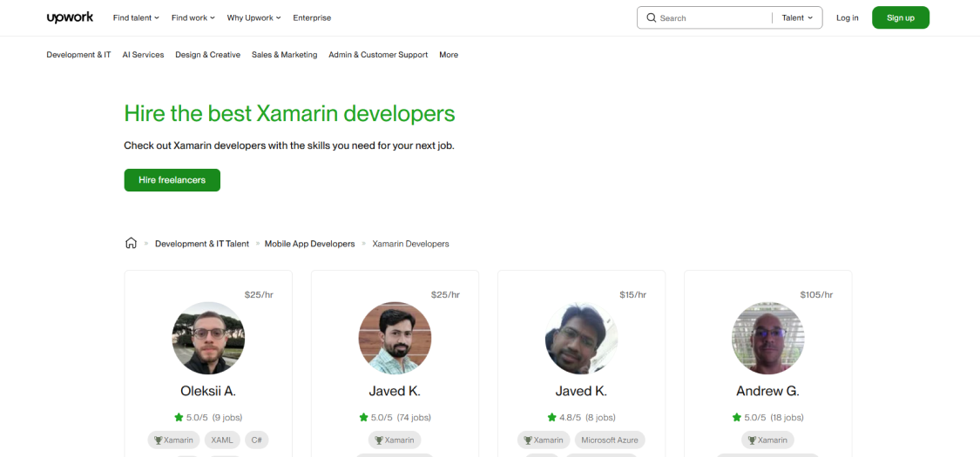Image resolution: width=980 pixels, height=457 pixels.
Task: Click Javed K. name with 8 jobs
Action: click(581, 392)
